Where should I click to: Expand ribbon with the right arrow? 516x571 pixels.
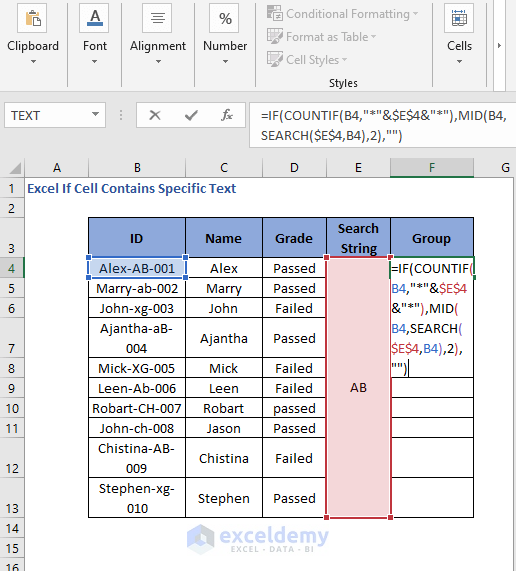499,45
